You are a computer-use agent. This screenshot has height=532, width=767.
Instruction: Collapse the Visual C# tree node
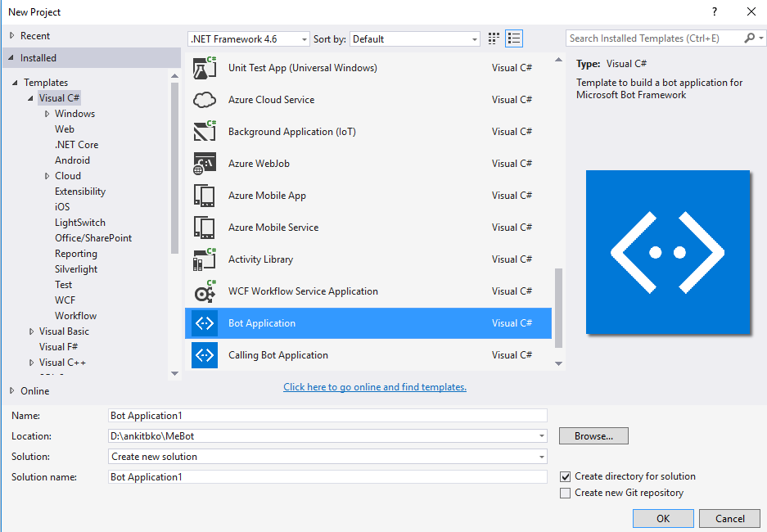point(30,98)
